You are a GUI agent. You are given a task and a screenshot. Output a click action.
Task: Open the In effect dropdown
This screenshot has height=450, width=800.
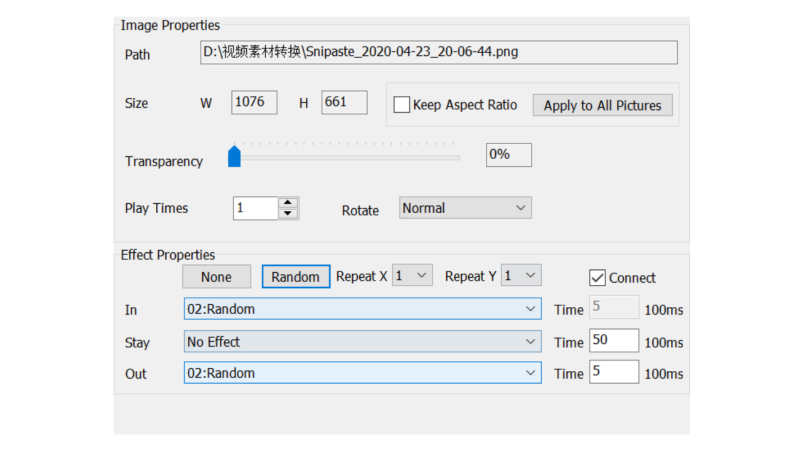tap(363, 309)
